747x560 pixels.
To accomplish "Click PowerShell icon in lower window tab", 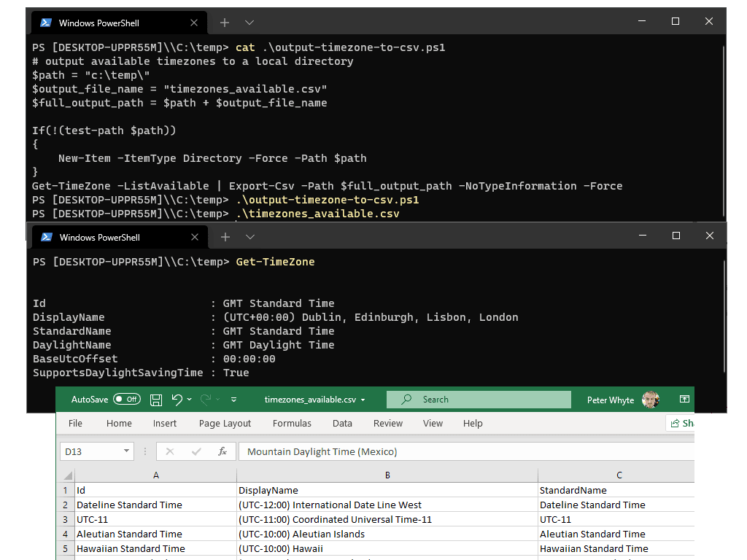I will point(47,237).
